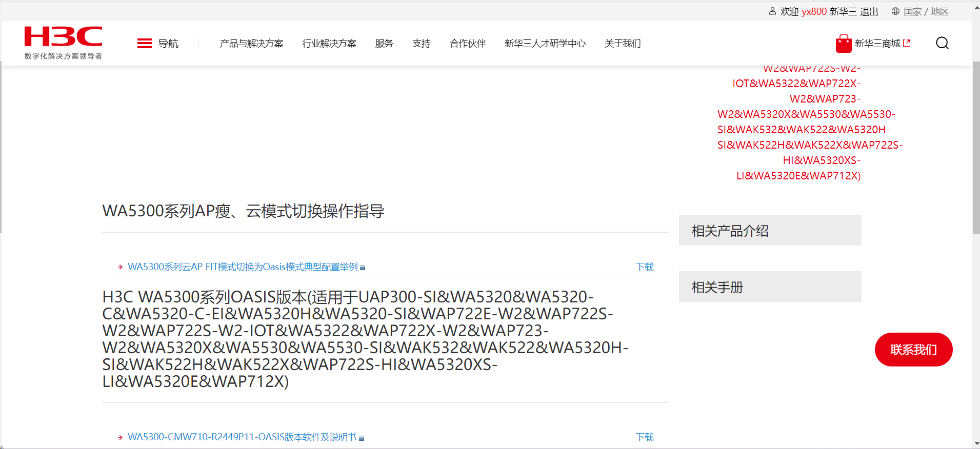Select 国家 / 地区 region link

pyautogui.click(x=926, y=11)
